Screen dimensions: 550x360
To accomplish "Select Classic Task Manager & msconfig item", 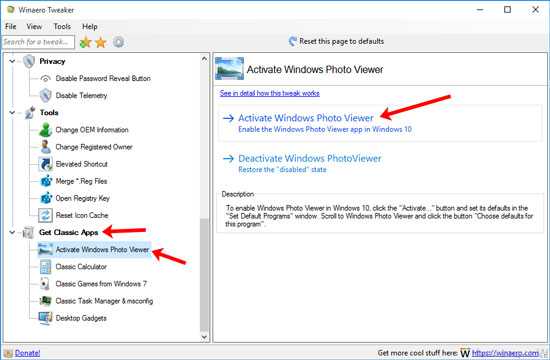I will click(104, 301).
